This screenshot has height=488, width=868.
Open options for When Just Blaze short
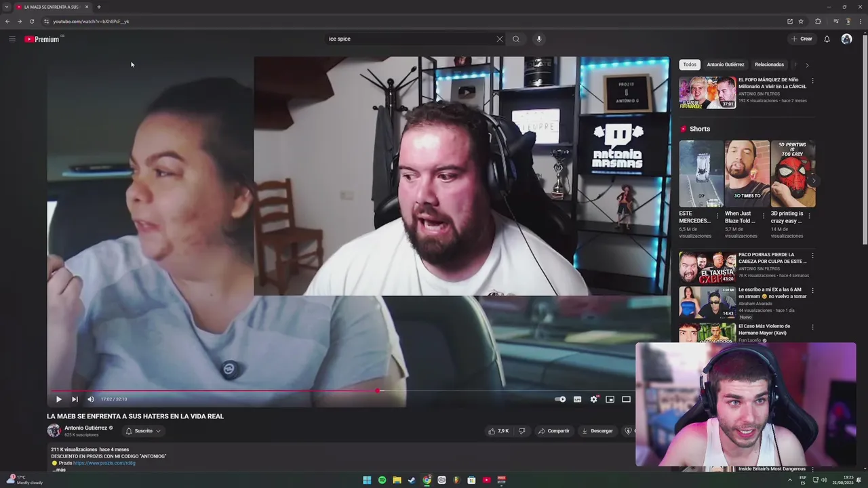(764, 216)
